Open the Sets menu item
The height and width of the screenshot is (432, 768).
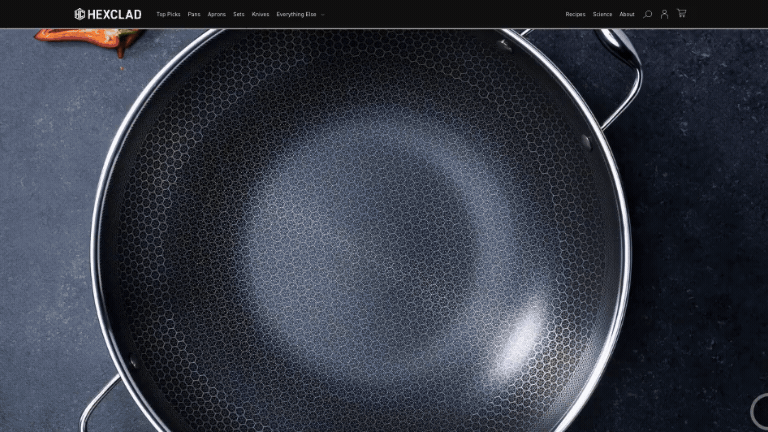(239, 14)
